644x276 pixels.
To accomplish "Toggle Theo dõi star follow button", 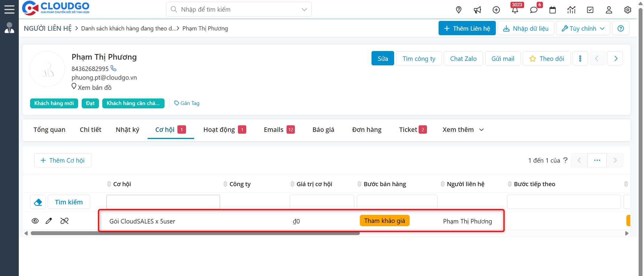I will coord(547,58).
